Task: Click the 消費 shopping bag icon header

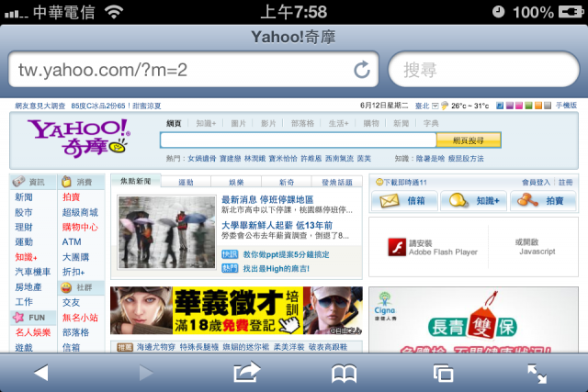Action: [66, 182]
